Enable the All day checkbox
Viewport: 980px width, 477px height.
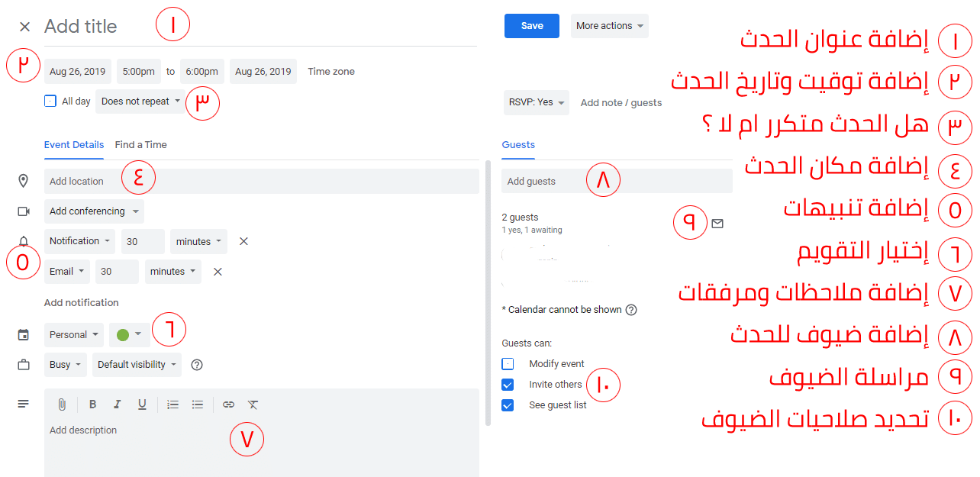tap(50, 101)
